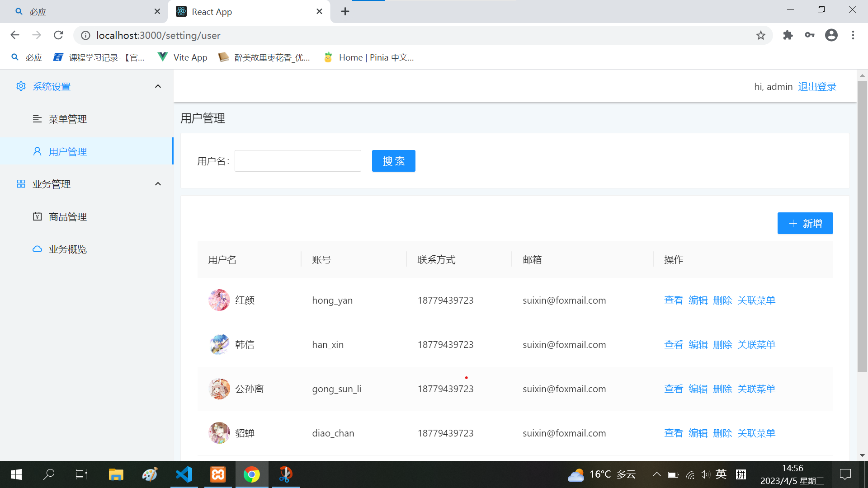Click the 搜索 search button
The height and width of the screenshot is (488, 868).
click(393, 161)
